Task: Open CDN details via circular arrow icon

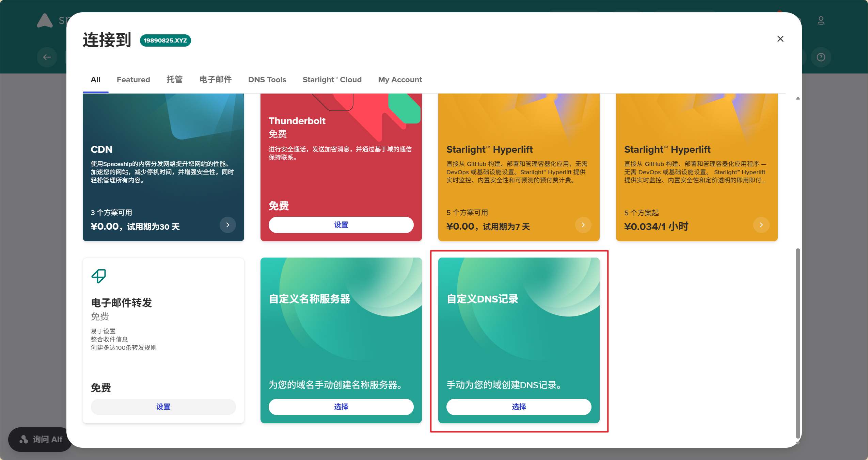Action: click(227, 225)
